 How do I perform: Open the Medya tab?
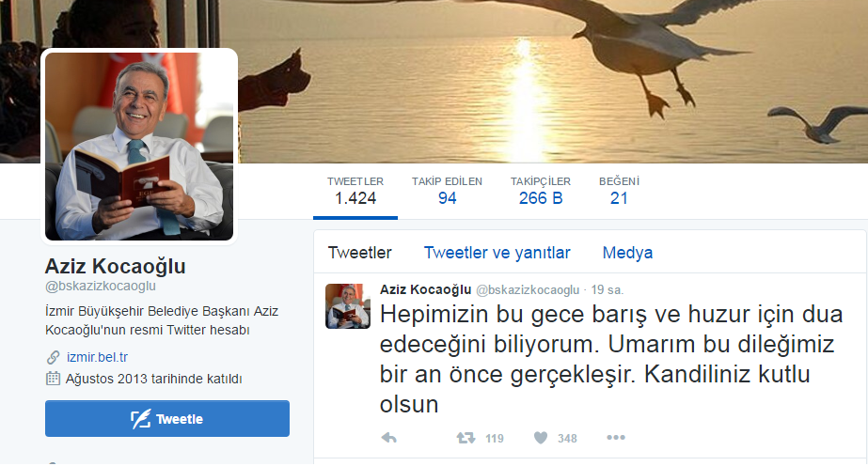627,253
